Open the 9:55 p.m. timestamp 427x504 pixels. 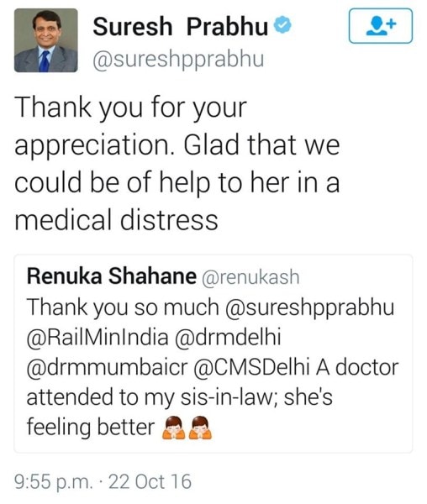[x=54, y=482]
